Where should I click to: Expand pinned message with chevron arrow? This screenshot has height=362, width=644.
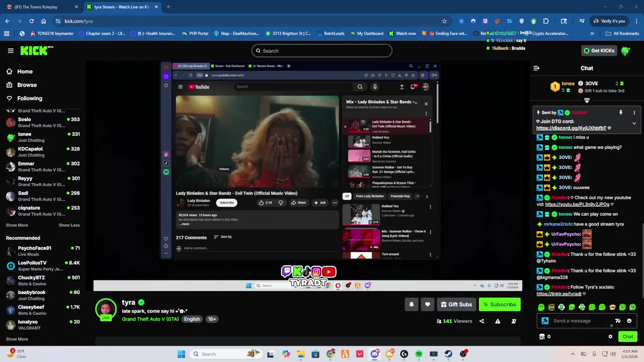click(x=634, y=123)
